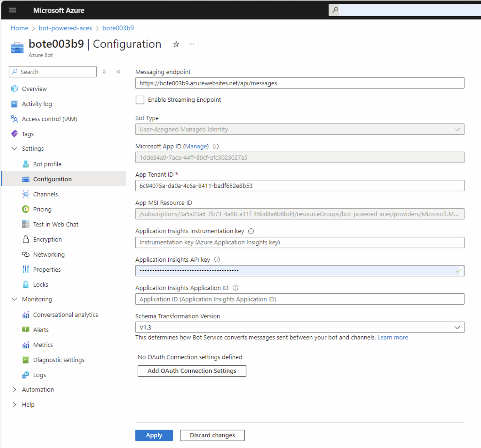Click the Microsoft App ID info icon
This screenshot has width=481, height=448.
[x=215, y=146]
